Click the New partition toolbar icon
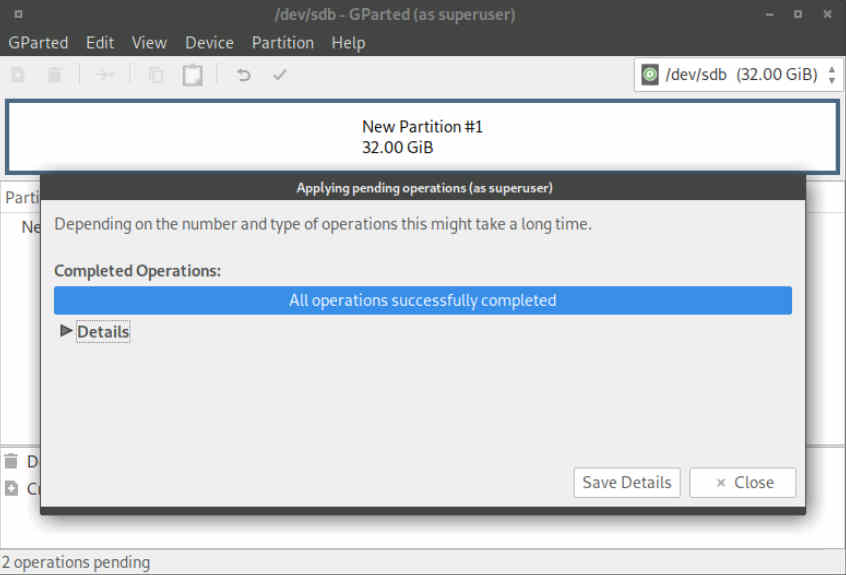Screen dimensions: 846x575 tap(18, 74)
